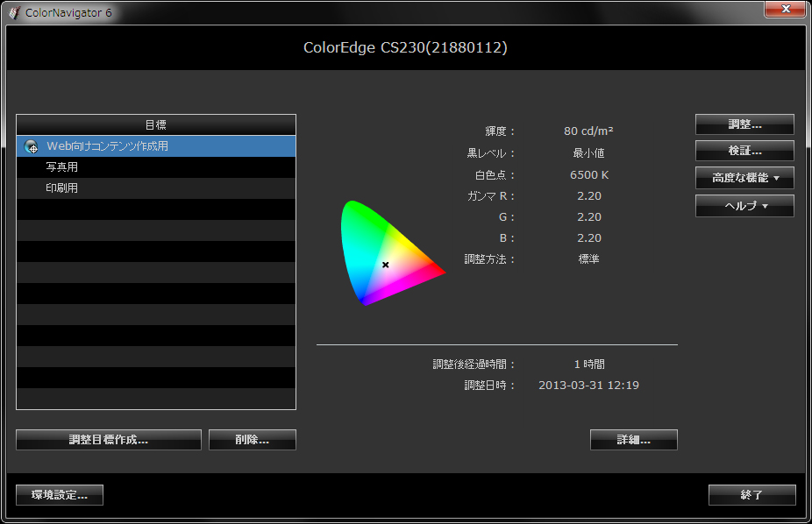Click the ガンマ R value 2.20
The image size is (812, 524).
click(589, 196)
